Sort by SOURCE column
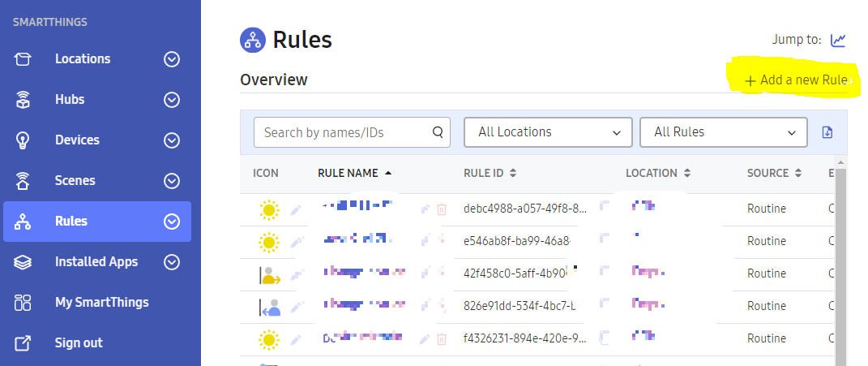The width and height of the screenshot is (868, 366). [x=775, y=173]
